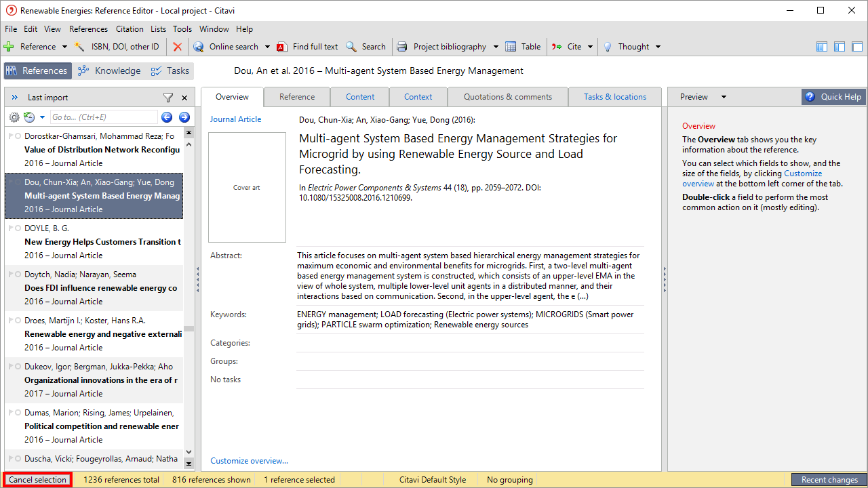Delete the reference with the red X
Viewport: 868px width, 488px height.
click(x=178, y=47)
